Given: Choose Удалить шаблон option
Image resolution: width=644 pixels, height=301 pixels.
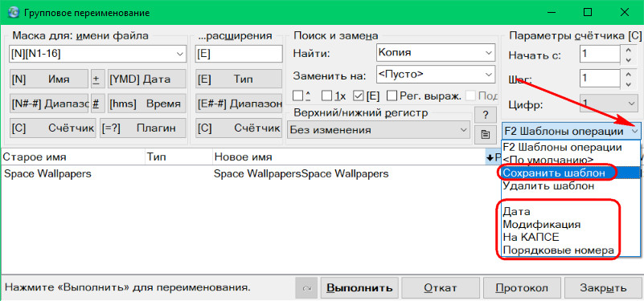Looking at the screenshot, I should (x=570, y=185).
